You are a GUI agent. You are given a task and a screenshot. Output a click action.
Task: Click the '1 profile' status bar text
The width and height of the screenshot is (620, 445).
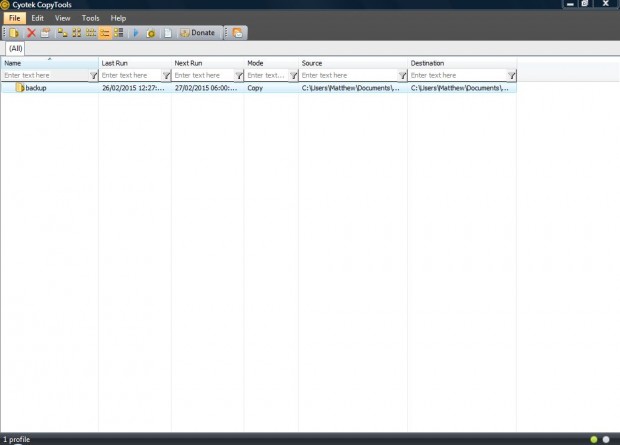click(x=17, y=439)
